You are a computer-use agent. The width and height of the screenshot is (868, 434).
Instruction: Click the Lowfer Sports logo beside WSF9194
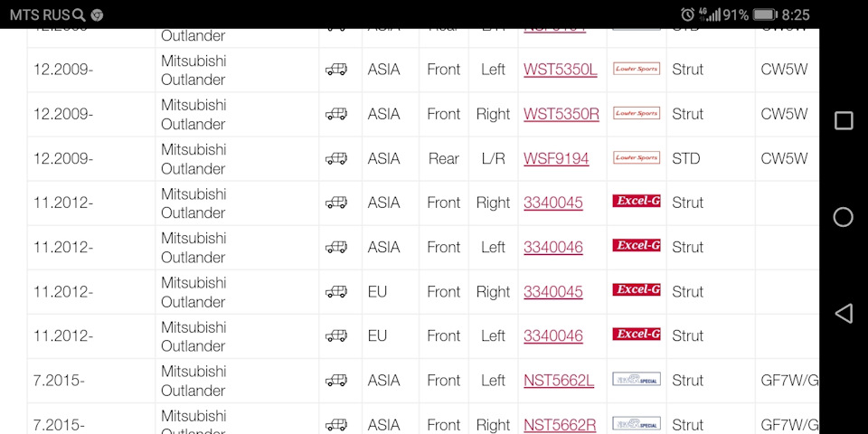click(x=637, y=158)
